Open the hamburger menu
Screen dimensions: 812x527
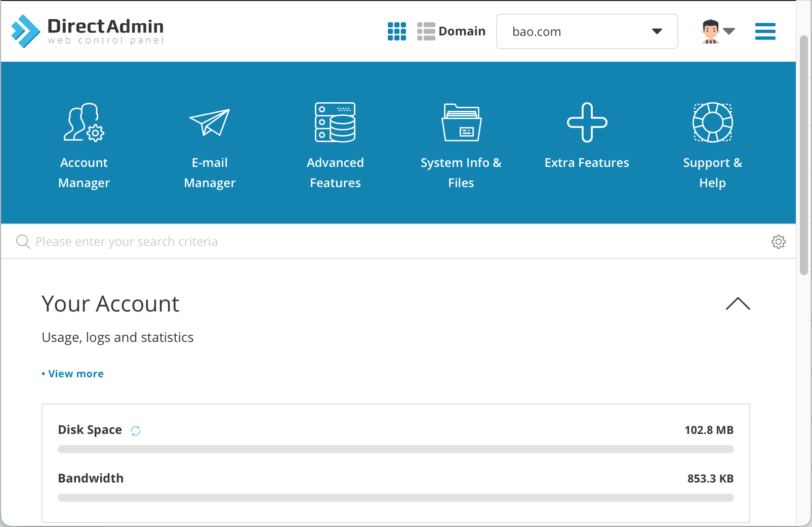pyautogui.click(x=765, y=31)
